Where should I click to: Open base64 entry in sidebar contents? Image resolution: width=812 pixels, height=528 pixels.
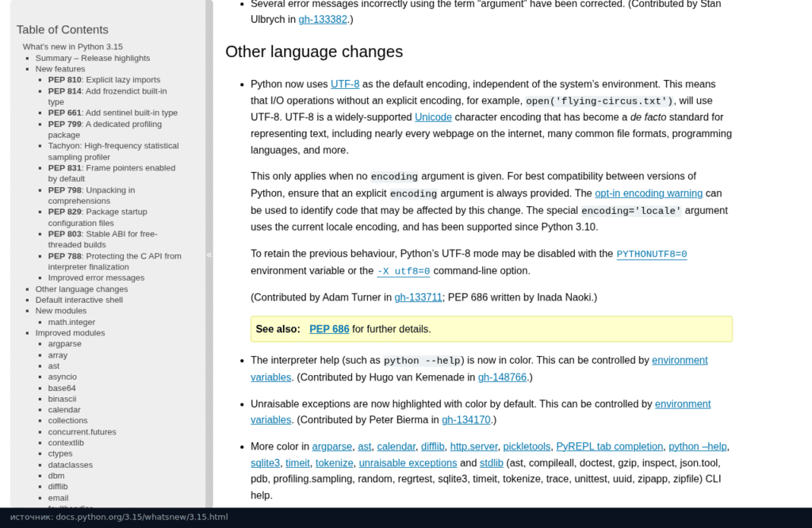[62, 388]
